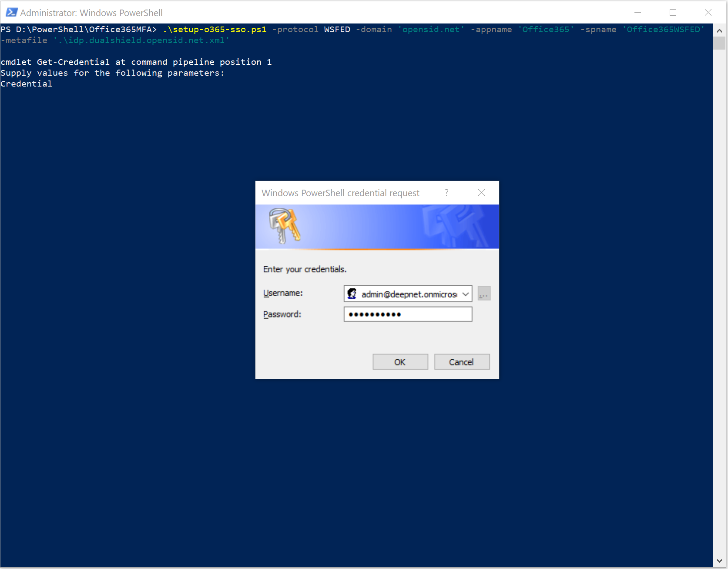
Task: Click the '-metafile' parameter in the command
Action: pos(24,40)
